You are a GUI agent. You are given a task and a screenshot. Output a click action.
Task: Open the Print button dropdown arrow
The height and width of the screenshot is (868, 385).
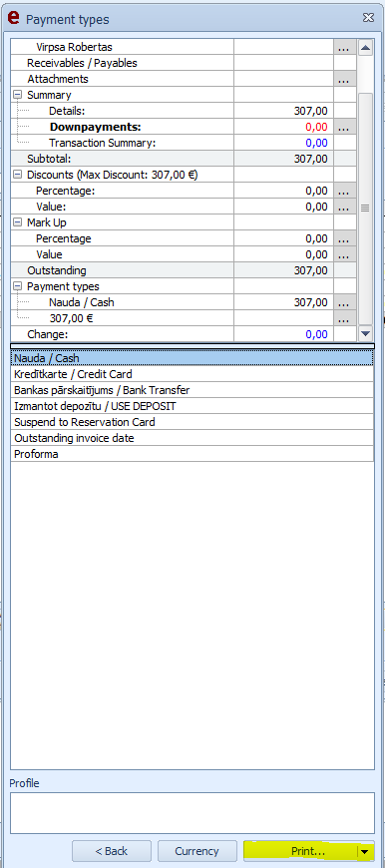pyautogui.click(x=364, y=851)
